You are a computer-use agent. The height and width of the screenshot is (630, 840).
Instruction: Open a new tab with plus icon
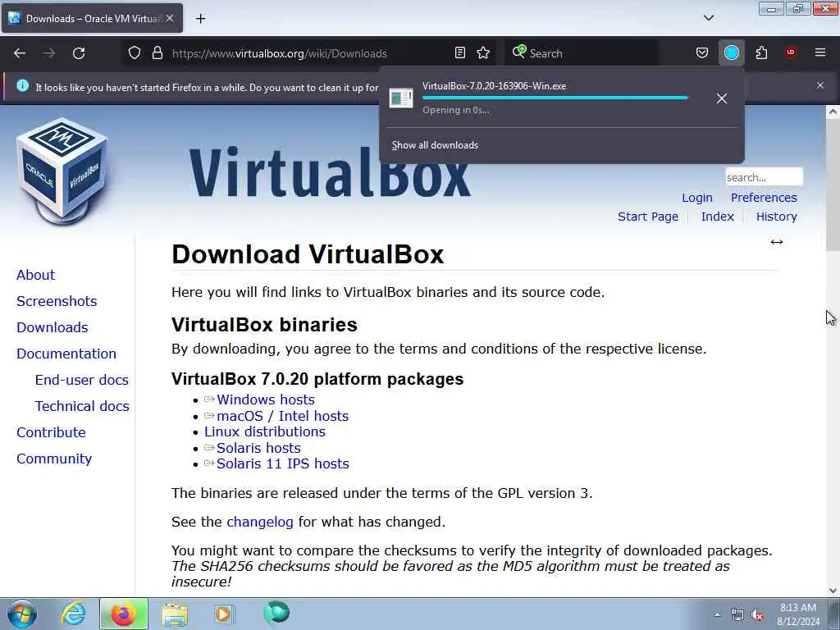pos(200,19)
